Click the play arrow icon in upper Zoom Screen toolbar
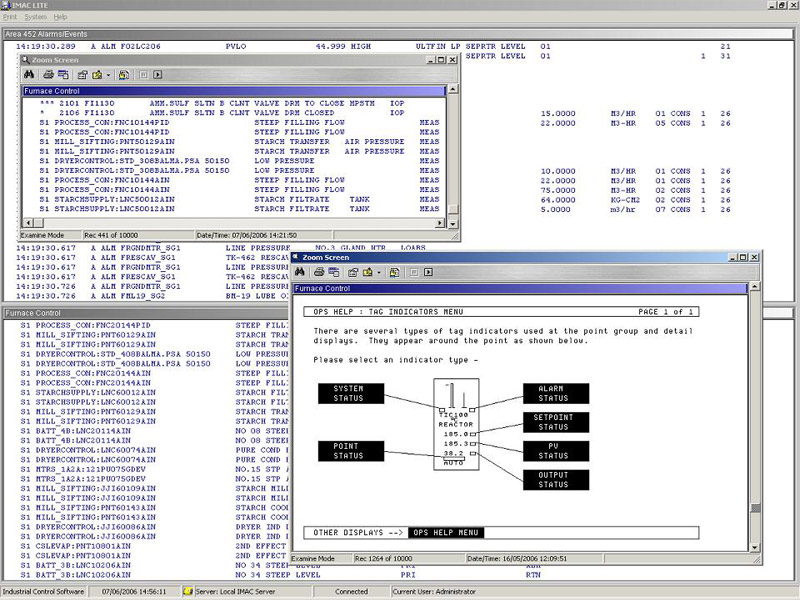This screenshot has height=600, width=800. click(157, 75)
